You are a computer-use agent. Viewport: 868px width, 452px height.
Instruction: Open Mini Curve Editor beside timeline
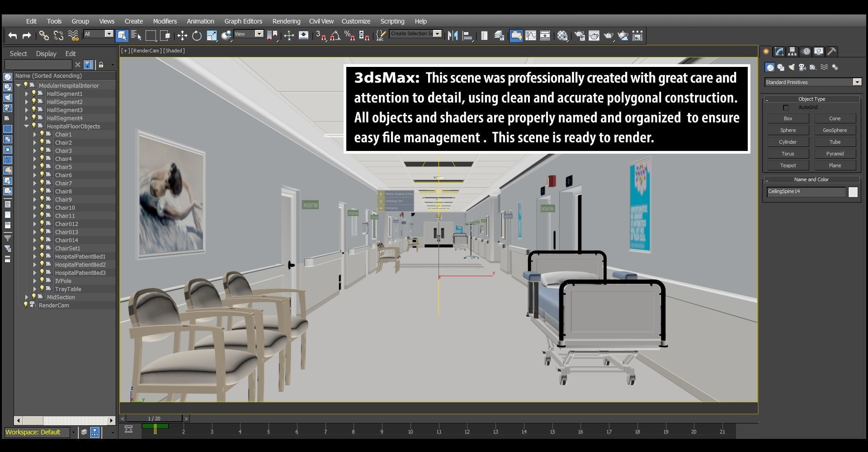129,429
